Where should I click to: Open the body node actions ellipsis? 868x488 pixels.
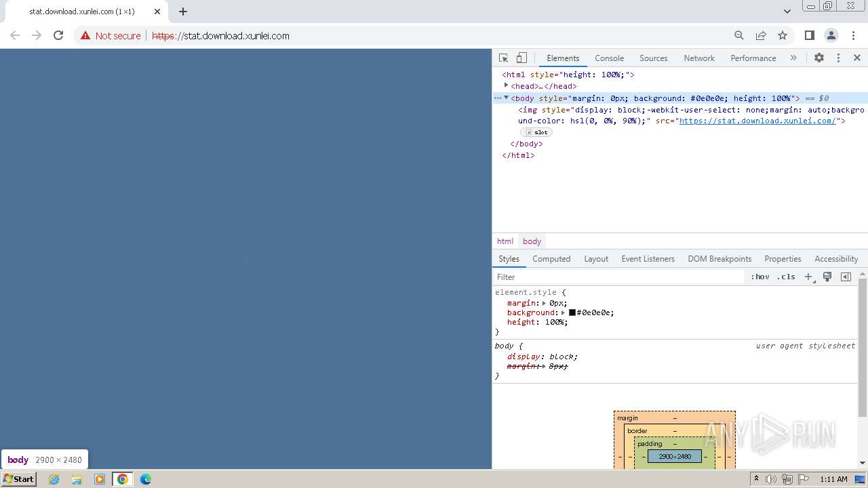point(498,98)
